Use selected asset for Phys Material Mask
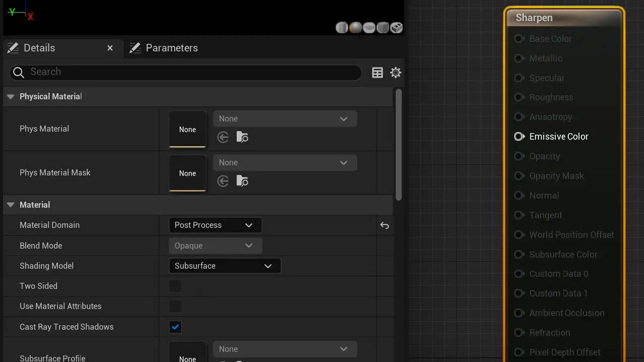Screen dimensions: 644x362 click(x=223, y=181)
